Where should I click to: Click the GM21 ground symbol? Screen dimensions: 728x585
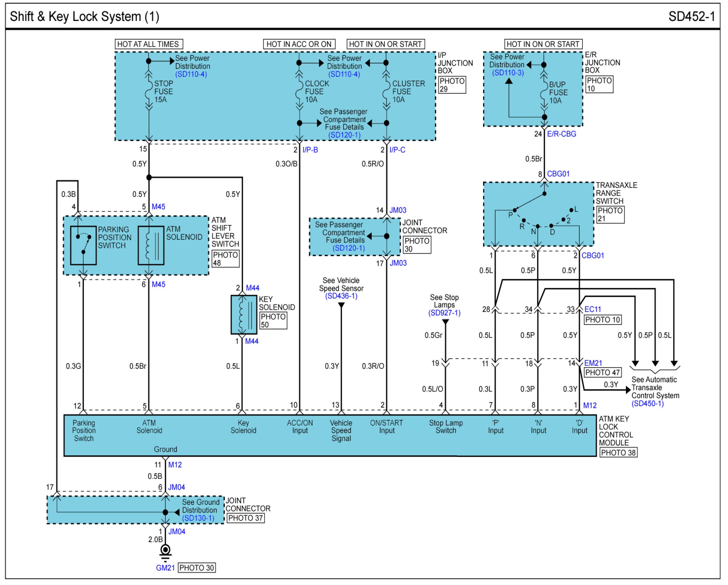165,552
